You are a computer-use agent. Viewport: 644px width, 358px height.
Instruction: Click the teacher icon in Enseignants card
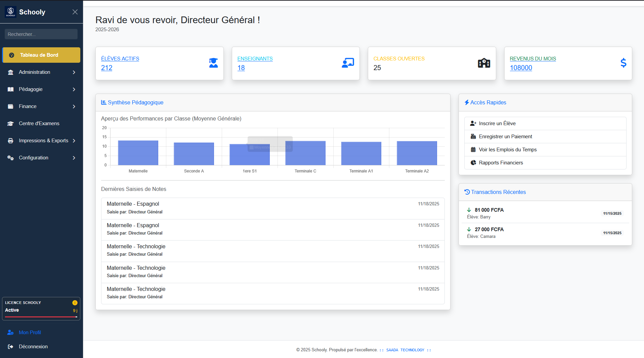pos(348,63)
